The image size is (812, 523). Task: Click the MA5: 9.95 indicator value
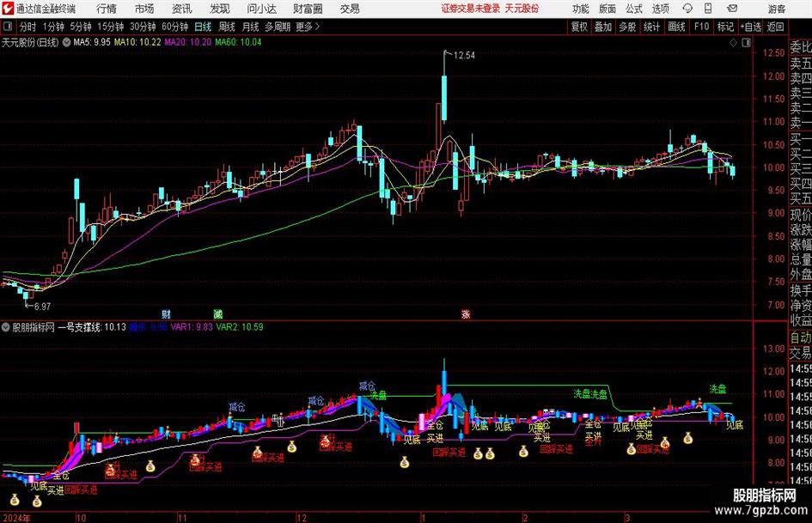[92, 42]
